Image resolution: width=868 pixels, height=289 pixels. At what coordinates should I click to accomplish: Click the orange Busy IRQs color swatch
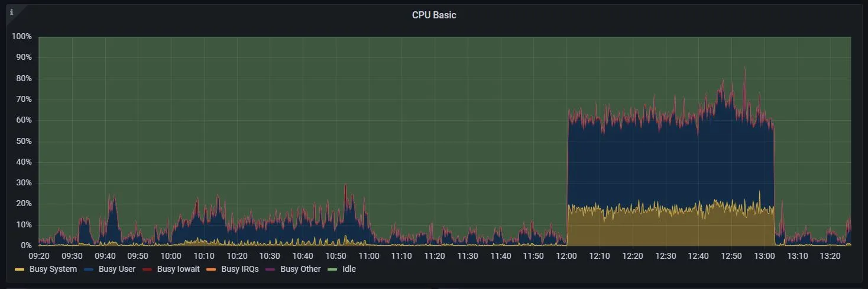pos(212,270)
